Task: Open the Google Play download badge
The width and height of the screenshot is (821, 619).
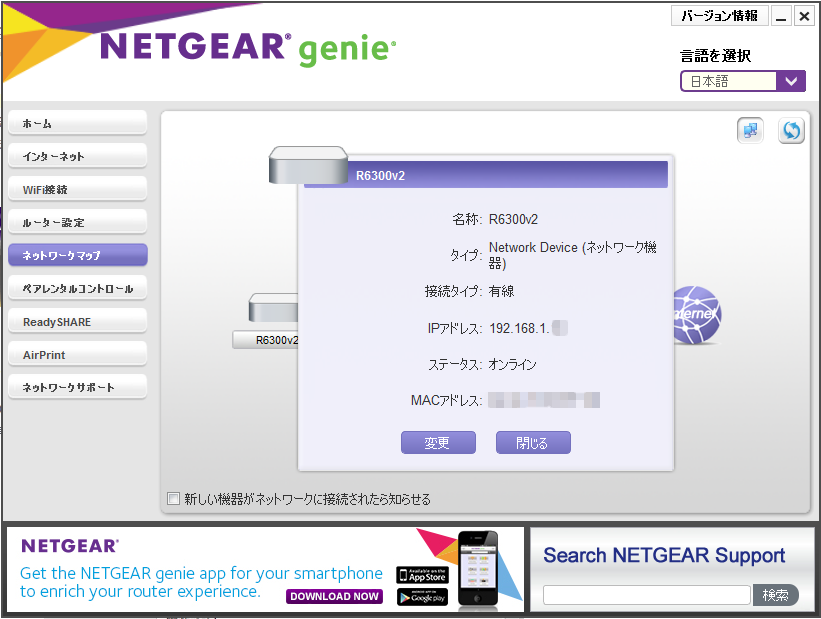Action: tap(422, 597)
